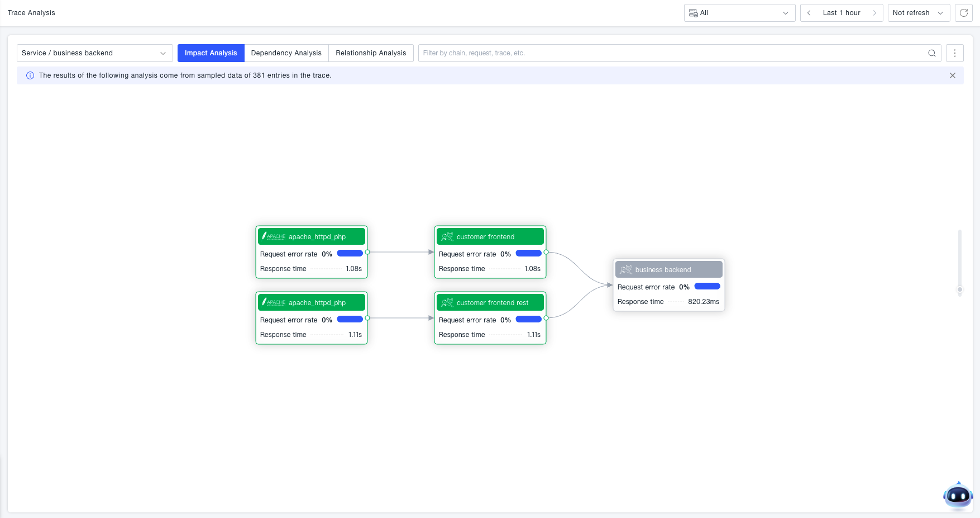The image size is (980, 518).
Task: Open the AI assistant robot at bottom right
Action: point(958,496)
